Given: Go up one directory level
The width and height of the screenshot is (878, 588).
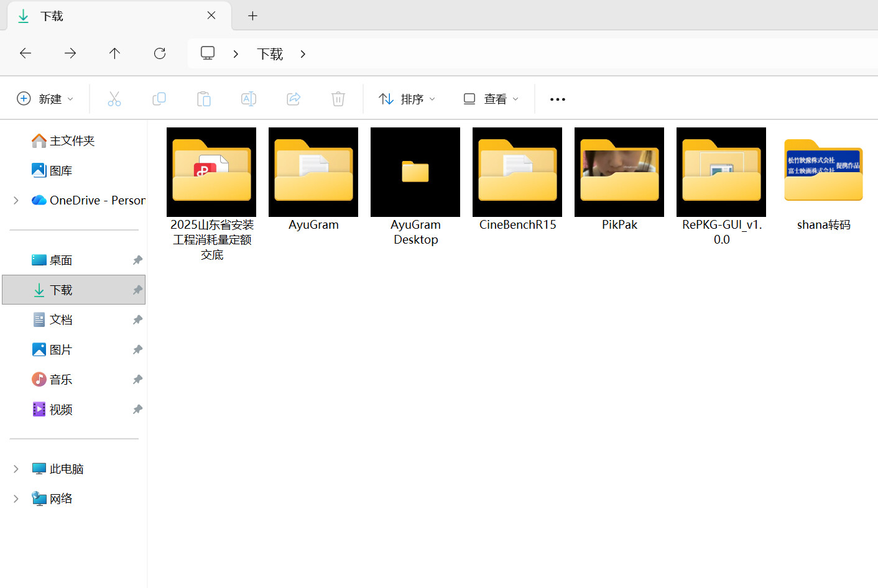Looking at the screenshot, I should pos(114,53).
